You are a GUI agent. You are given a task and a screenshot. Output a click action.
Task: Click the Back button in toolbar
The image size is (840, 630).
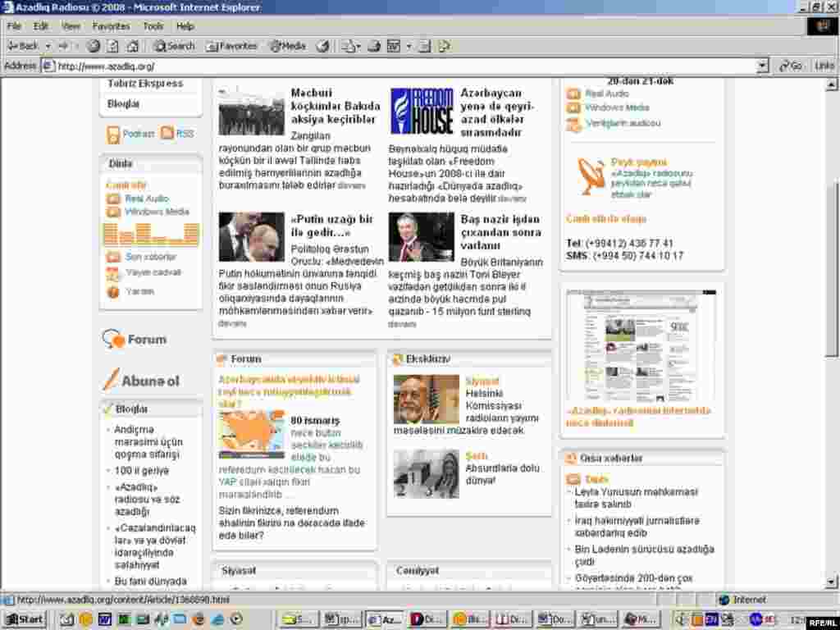coord(23,46)
